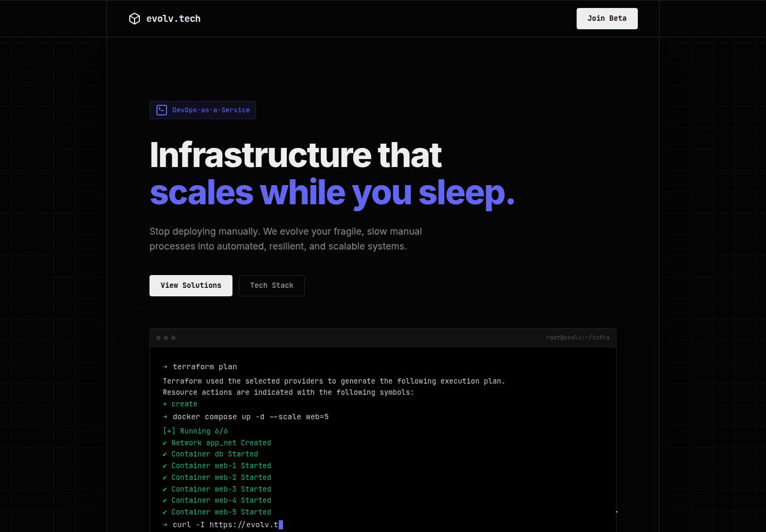
Task: Click "Network app_net Created" output line
Action: (217, 443)
